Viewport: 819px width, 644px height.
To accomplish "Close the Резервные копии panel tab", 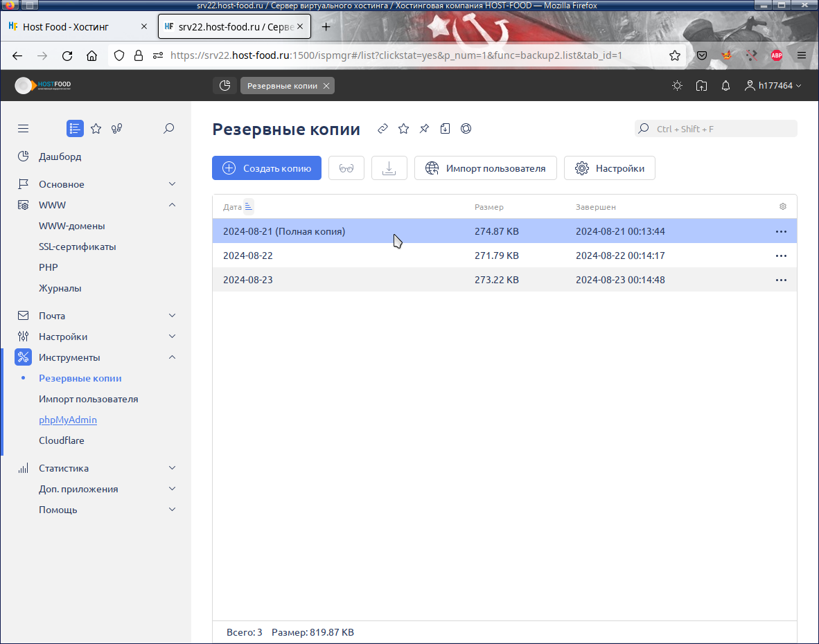I will tap(326, 86).
